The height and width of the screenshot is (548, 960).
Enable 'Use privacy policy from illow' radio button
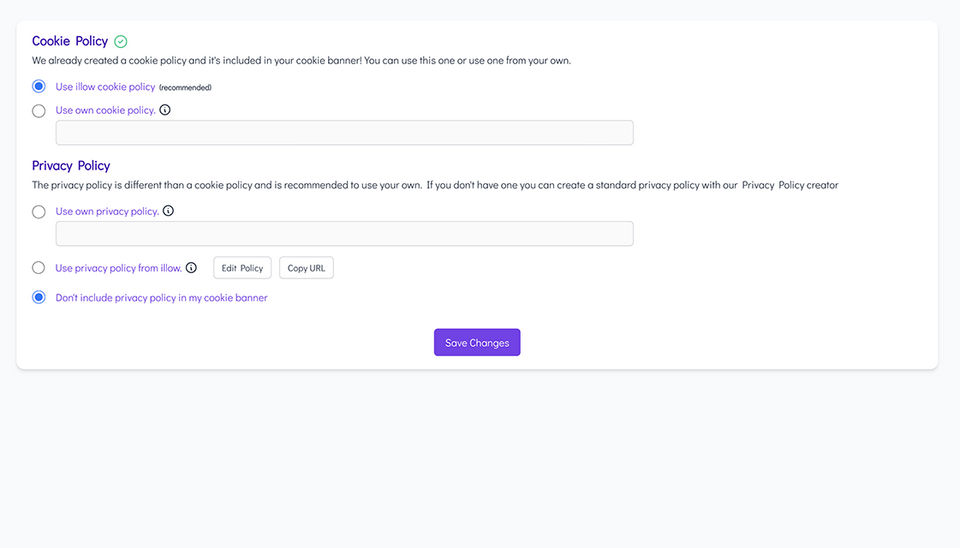(x=39, y=268)
